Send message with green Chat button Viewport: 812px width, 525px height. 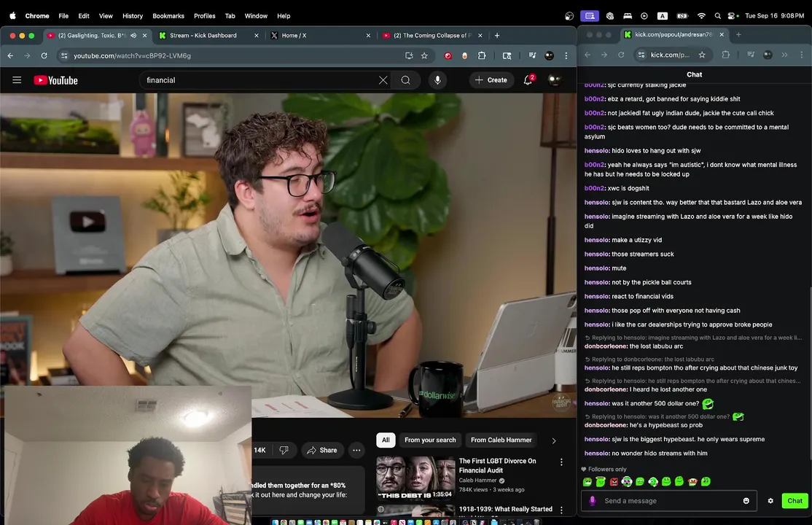click(795, 501)
